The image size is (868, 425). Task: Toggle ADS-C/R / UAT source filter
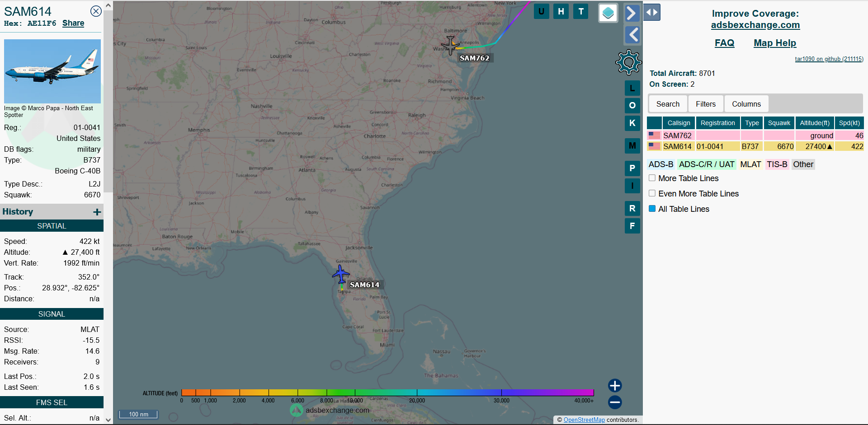pyautogui.click(x=707, y=164)
